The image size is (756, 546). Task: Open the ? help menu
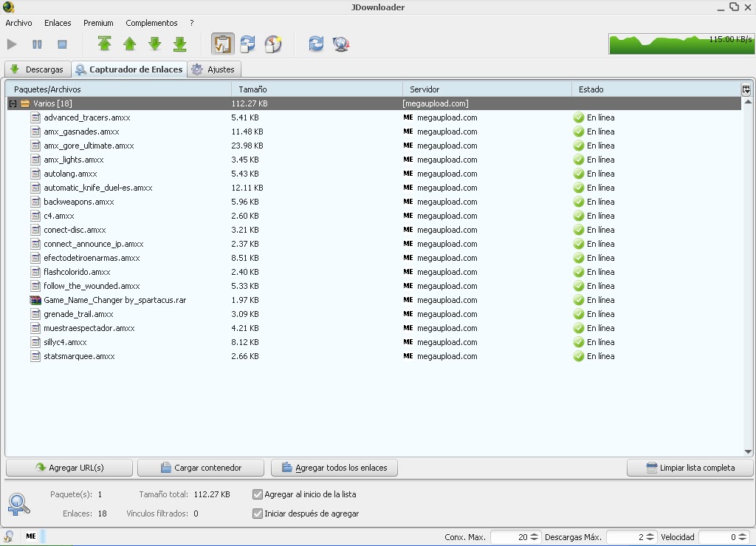[192, 23]
